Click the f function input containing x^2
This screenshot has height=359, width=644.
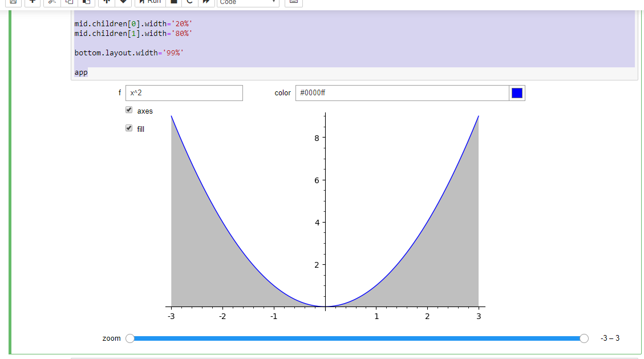coord(184,93)
